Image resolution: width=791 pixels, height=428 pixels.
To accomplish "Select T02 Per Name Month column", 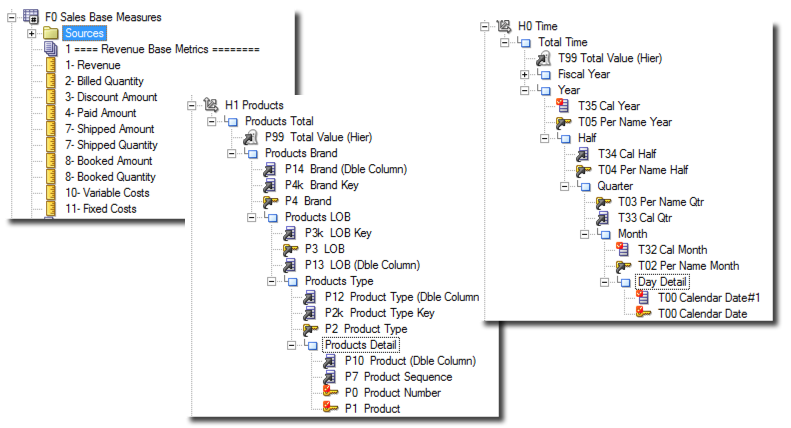I will click(x=688, y=265).
